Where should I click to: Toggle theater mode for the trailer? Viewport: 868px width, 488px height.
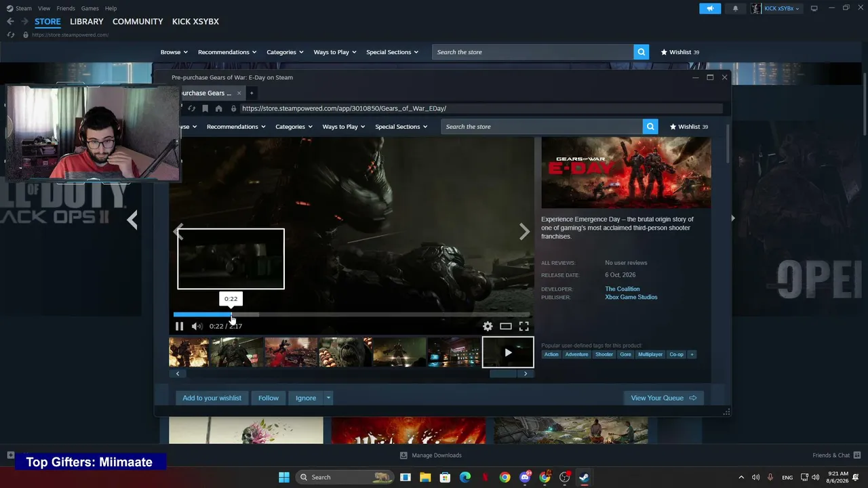tap(506, 326)
